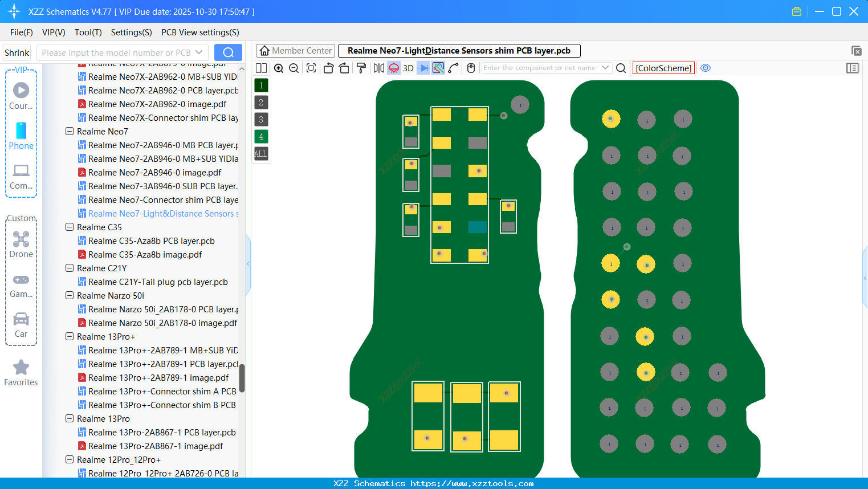
Task: Open the ColorScheme button
Action: [663, 68]
